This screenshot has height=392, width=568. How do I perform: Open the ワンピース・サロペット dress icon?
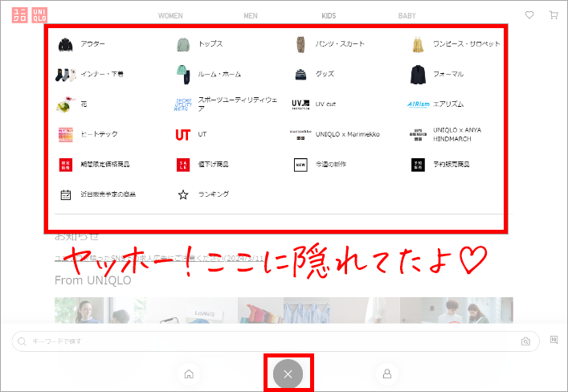[418, 44]
